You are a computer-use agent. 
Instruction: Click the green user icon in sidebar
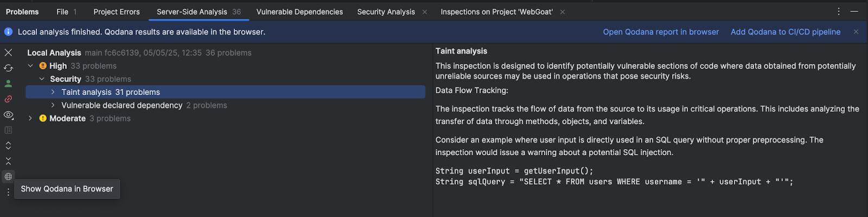[8, 84]
